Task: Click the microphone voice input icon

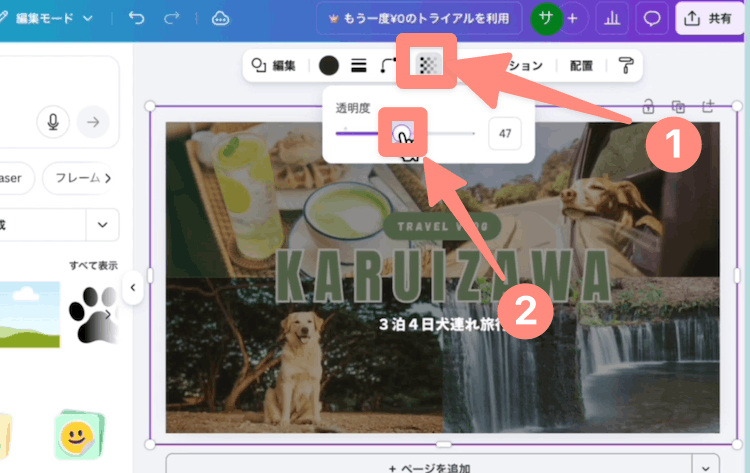Action: click(x=53, y=122)
